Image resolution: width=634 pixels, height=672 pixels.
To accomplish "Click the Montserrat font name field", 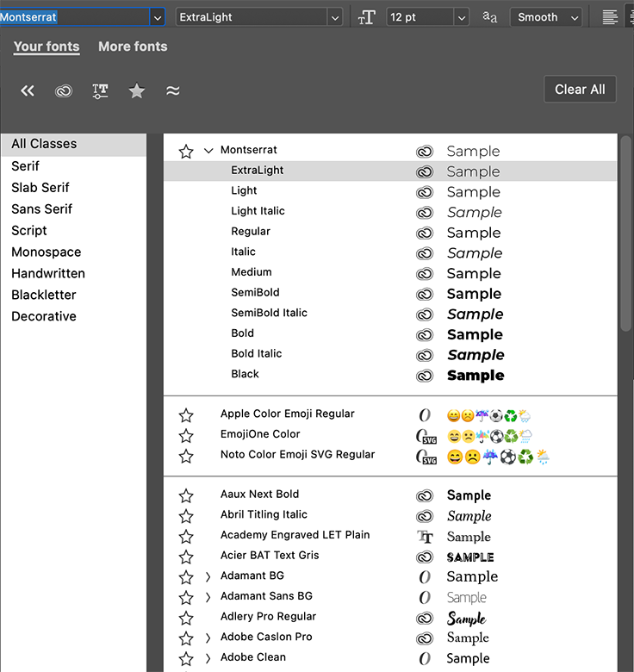I will click(x=73, y=17).
